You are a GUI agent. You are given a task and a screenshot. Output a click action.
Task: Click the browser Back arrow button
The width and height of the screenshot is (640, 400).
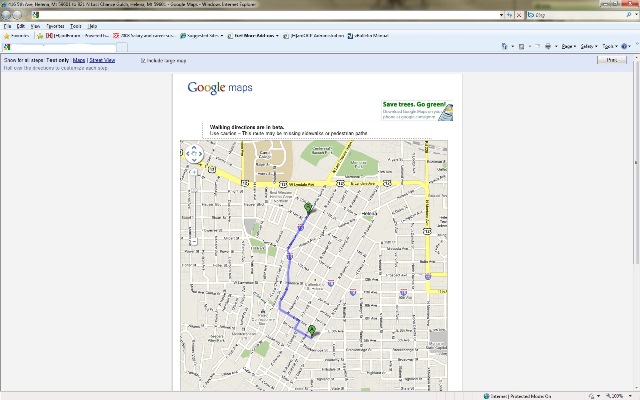[6, 15]
